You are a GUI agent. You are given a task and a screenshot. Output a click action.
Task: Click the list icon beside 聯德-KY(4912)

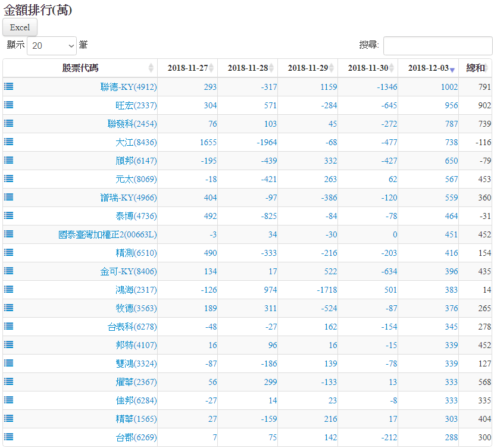tap(9, 86)
